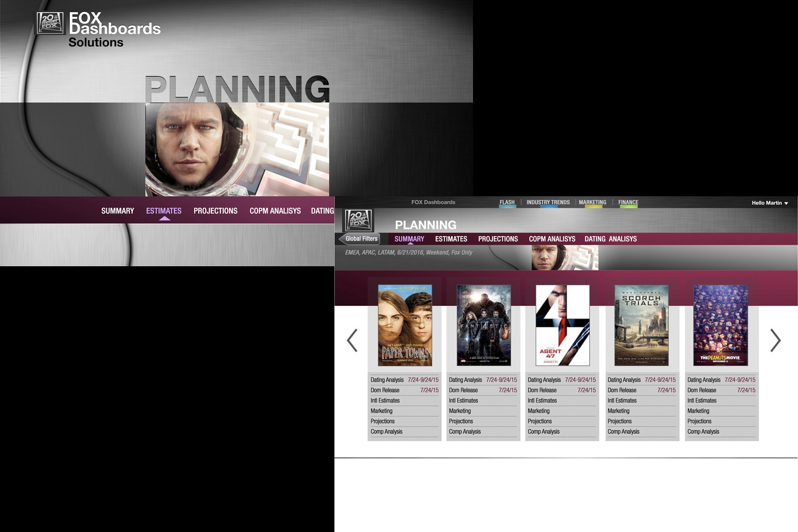Open Comp Analysis under Fantastic Four

pyautogui.click(x=483, y=432)
